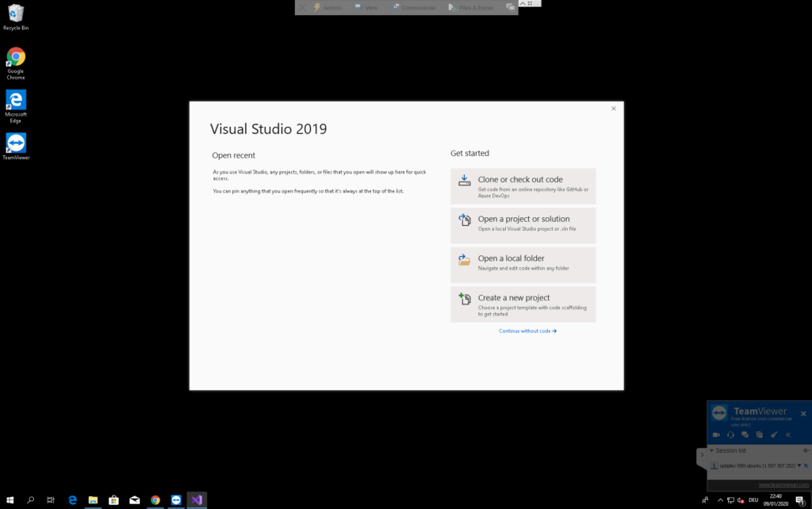
Task: Click Continue without code link
Action: 527,331
